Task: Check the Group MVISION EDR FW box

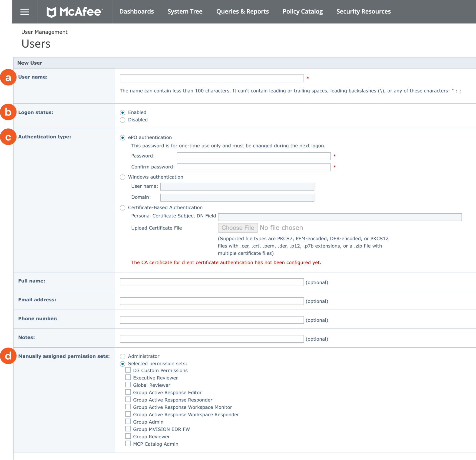Action: tap(128, 429)
